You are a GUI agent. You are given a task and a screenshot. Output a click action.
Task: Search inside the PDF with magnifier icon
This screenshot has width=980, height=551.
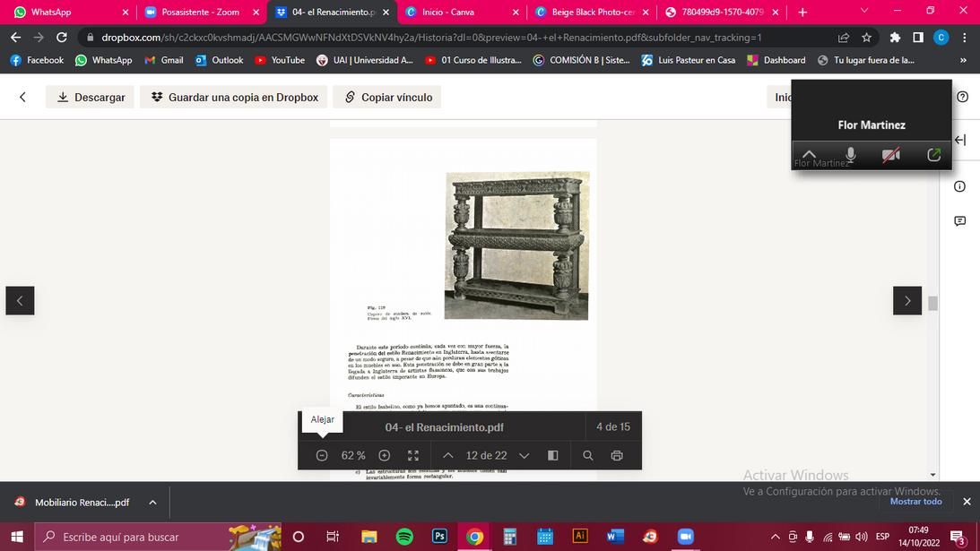tap(588, 455)
